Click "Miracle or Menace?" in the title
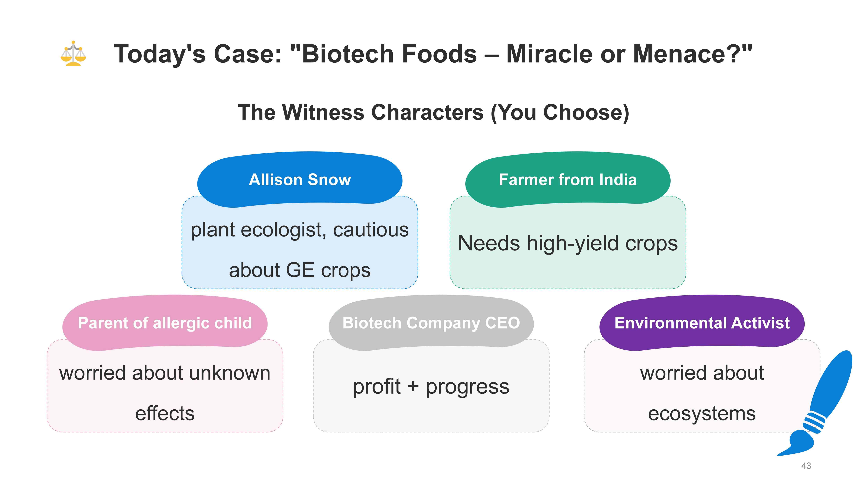The height and width of the screenshot is (488, 868). (x=629, y=54)
